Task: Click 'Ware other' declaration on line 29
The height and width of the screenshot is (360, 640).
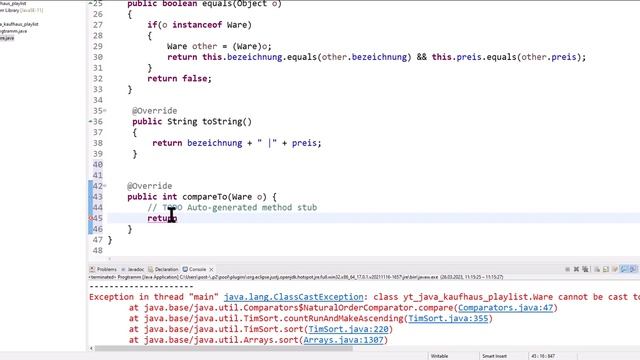Action: [192, 47]
